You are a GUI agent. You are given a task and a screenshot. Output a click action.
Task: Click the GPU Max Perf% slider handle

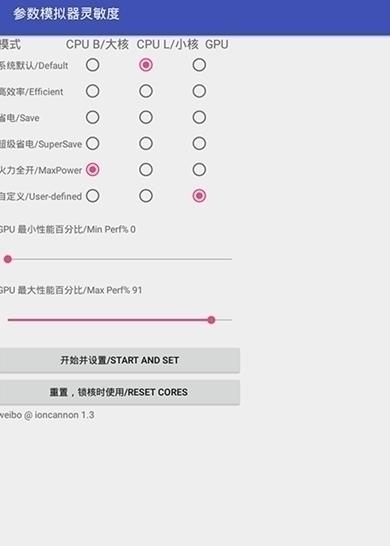click(x=211, y=320)
